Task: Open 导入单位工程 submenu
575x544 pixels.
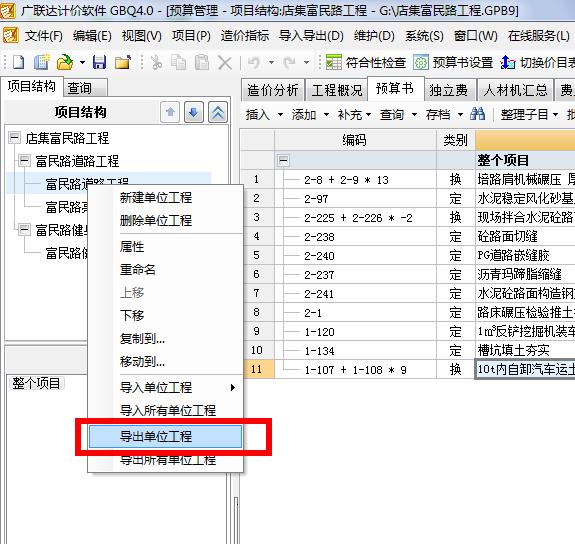Action: point(165,387)
